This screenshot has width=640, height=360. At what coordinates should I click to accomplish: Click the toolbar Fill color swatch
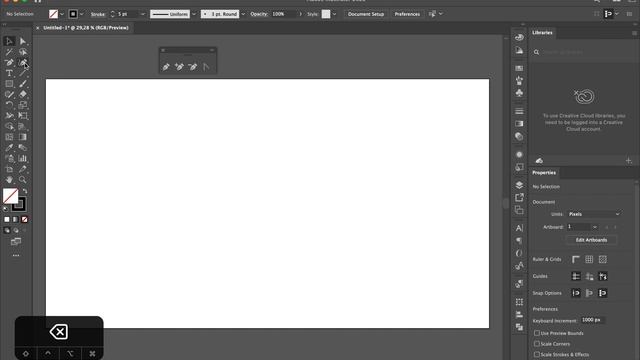click(10, 196)
